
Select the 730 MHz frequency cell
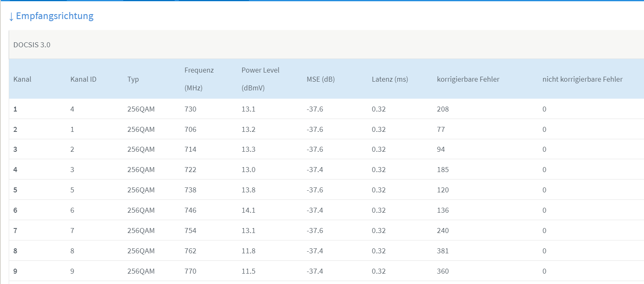coord(190,109)
